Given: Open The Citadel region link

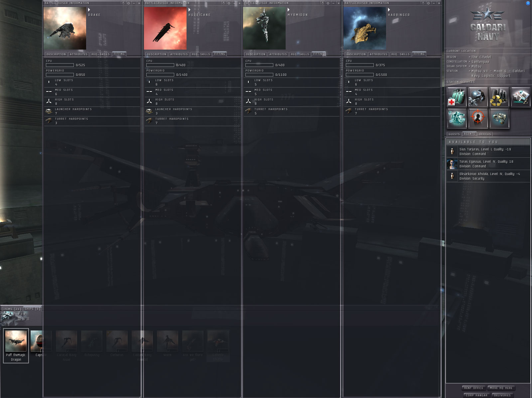Looking at the screenshot, I should pos(481,57).
